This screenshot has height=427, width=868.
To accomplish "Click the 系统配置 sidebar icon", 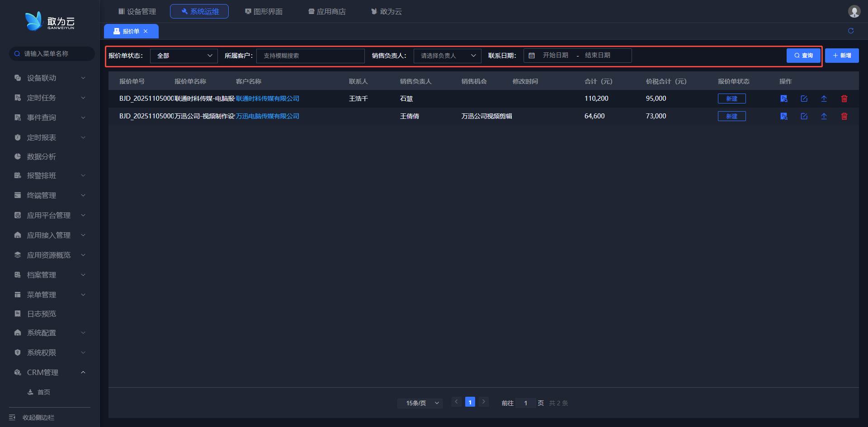I will 18,333.
